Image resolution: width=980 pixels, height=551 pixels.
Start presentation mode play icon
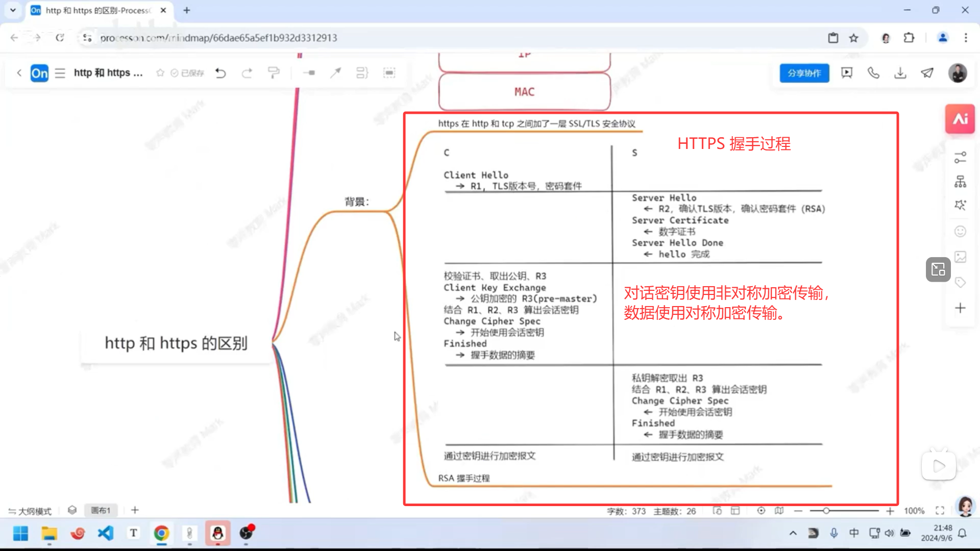pyautogui.click(x=847, y=73)
